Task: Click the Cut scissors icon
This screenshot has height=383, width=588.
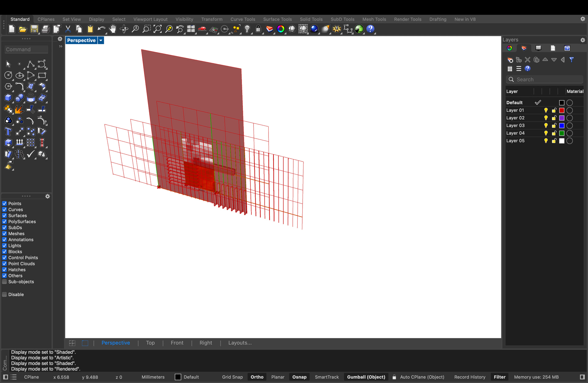Action: pyautogui.click(x=68, y=29)
